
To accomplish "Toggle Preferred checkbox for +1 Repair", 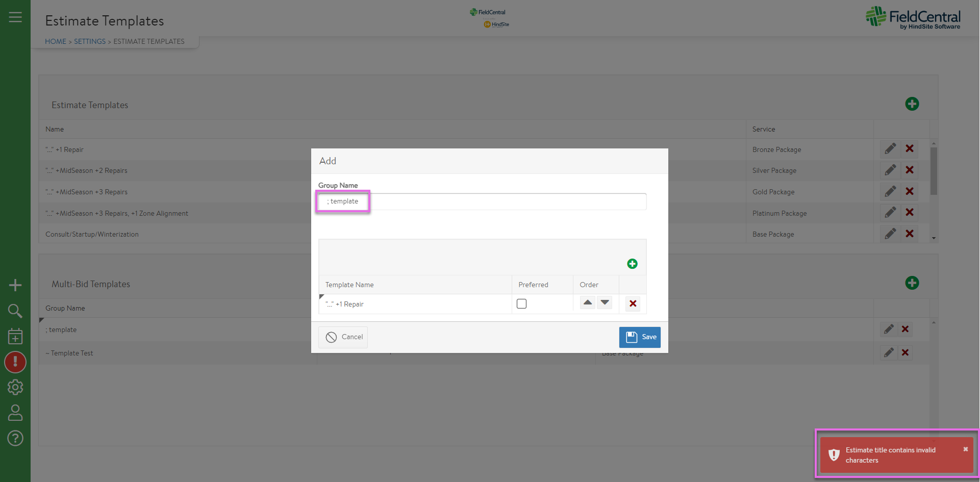I will point(521,303).
